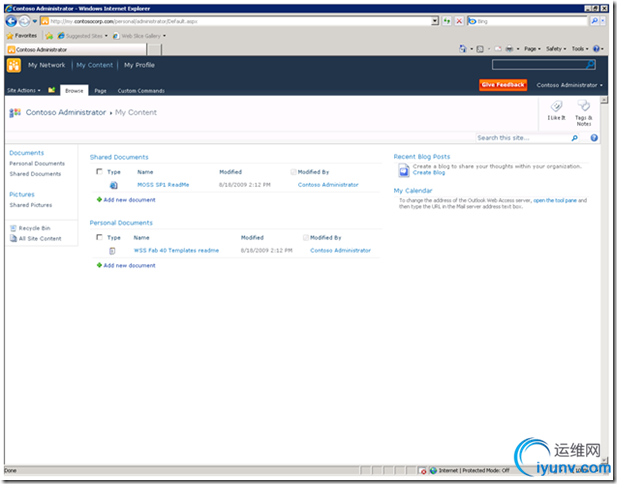
Task: Click the Navigate Up folder icon
Action: (52, 90)
